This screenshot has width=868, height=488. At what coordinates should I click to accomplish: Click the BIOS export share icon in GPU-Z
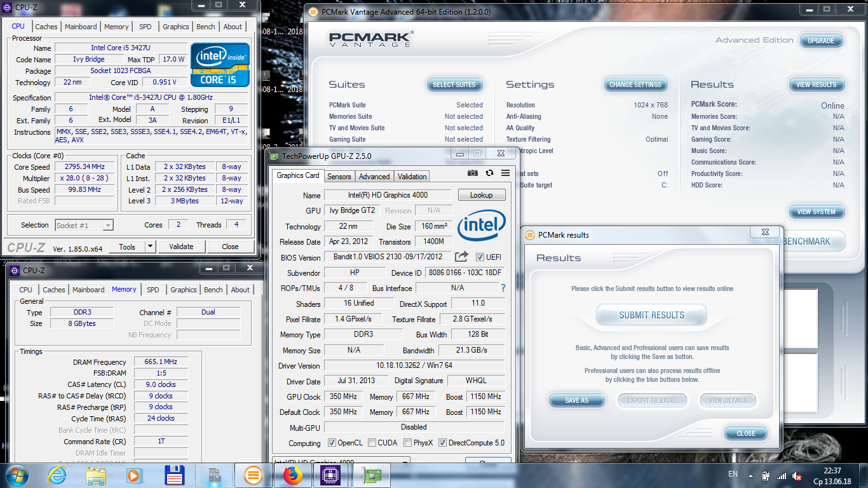(x=461, y=257)
